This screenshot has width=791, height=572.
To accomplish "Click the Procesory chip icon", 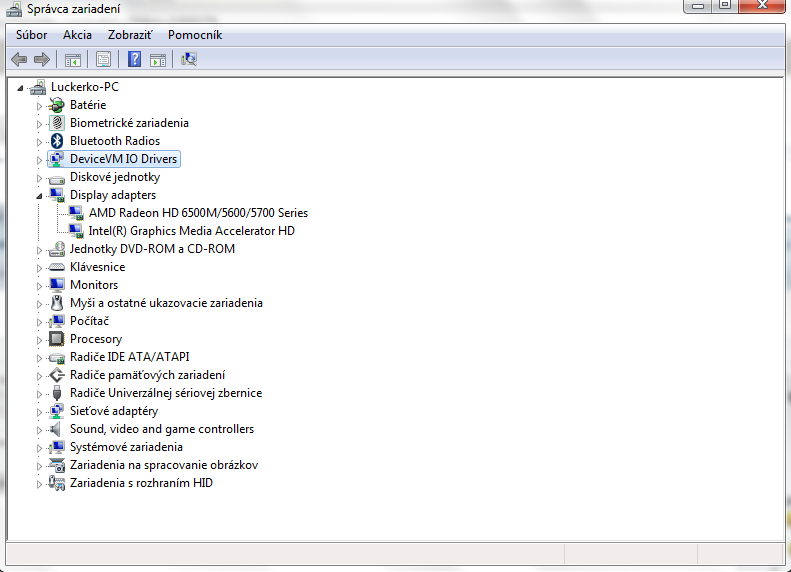I will [x=56, y=339].
